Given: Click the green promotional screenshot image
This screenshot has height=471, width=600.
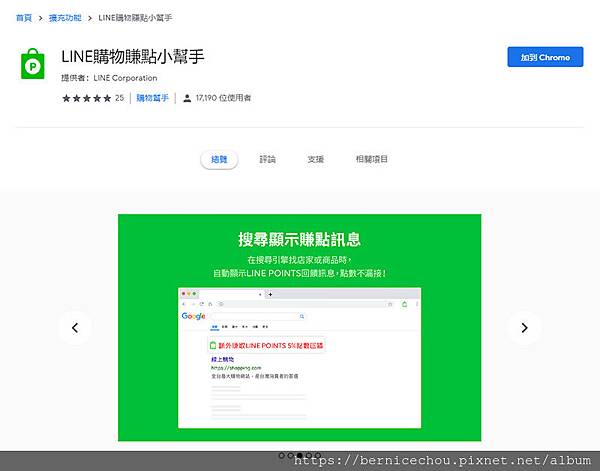Looking at the screenshot, I should point(300,328).
